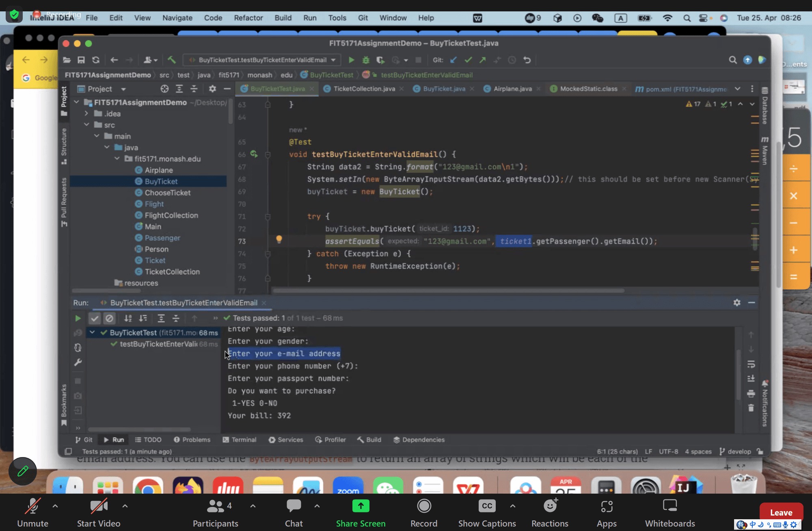Open Search Everywhere magnifier in IDE
This screenshot has width=812, height=531.
[732, 60]
